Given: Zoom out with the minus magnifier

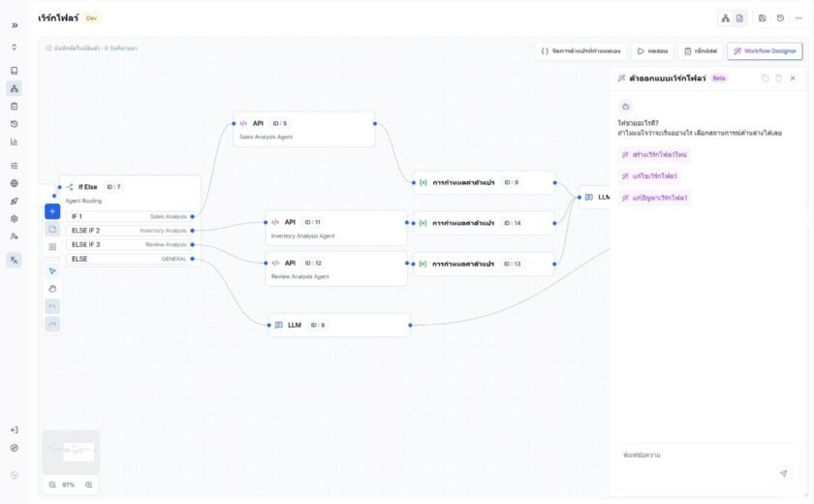Looking at the screenshot, I should pos(52,485).
